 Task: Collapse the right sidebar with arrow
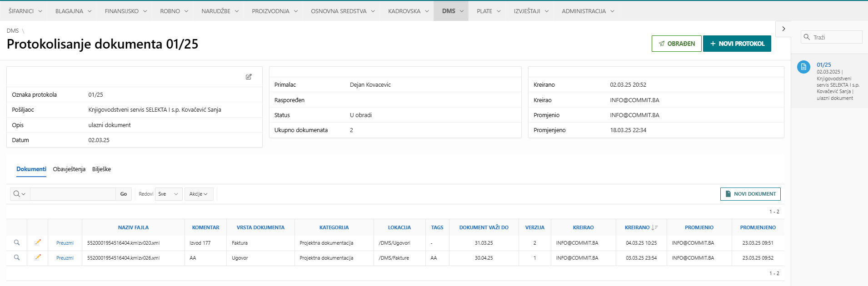783,29
